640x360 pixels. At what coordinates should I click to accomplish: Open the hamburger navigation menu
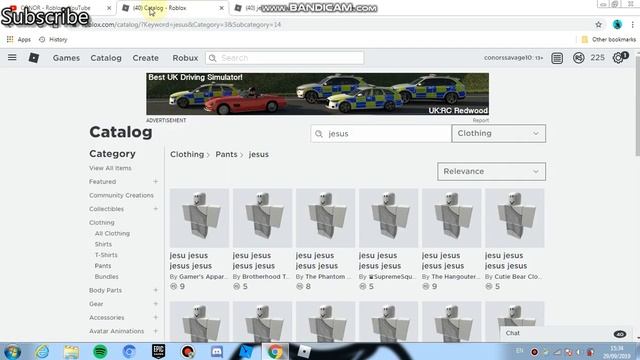12,58
